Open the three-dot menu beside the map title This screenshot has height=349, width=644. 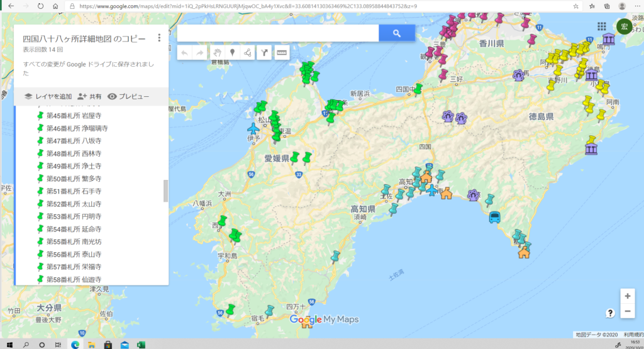point(159,38)
